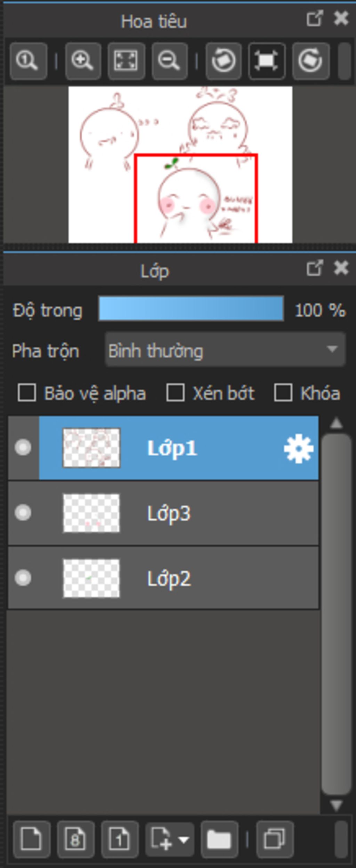Screen dimensions: 356x868
Task: Open the Pha trộn blend mode dropdown
Action: (x=225, y=349)
